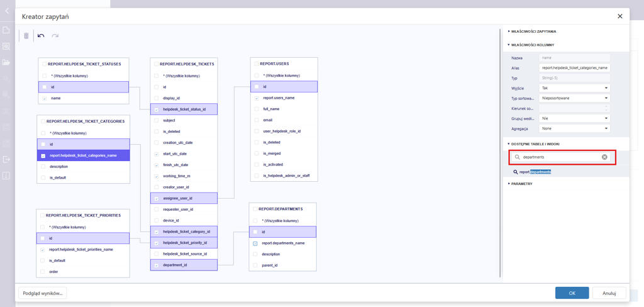Click the magnifier icon beside report.departments

[x=515, y=172]
